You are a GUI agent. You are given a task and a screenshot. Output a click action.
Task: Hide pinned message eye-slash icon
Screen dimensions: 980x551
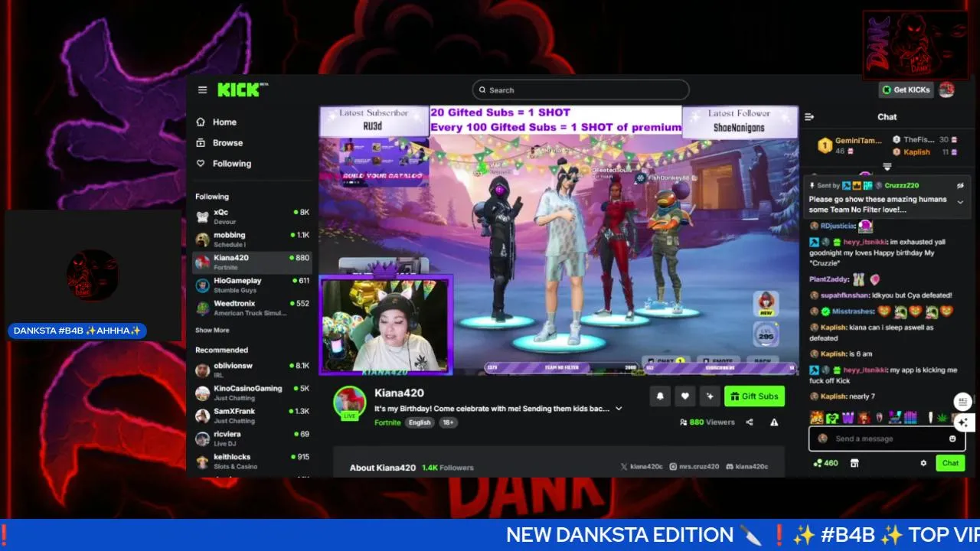point(960,185)
